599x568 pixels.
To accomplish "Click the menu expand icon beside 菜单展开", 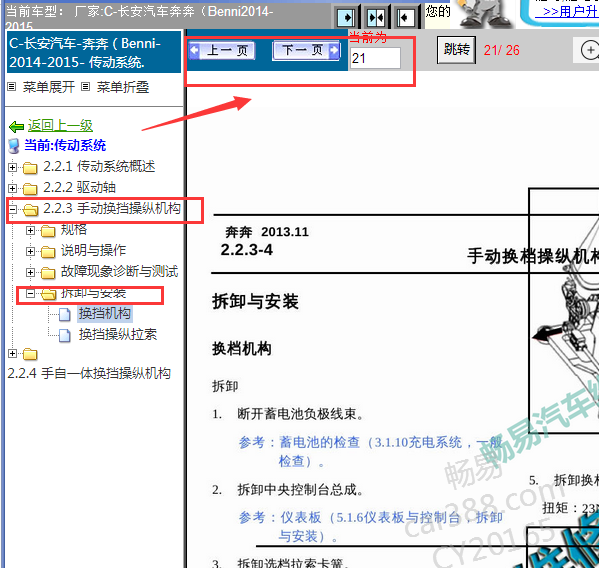I will pyautogui.click(x=12, y=87).
